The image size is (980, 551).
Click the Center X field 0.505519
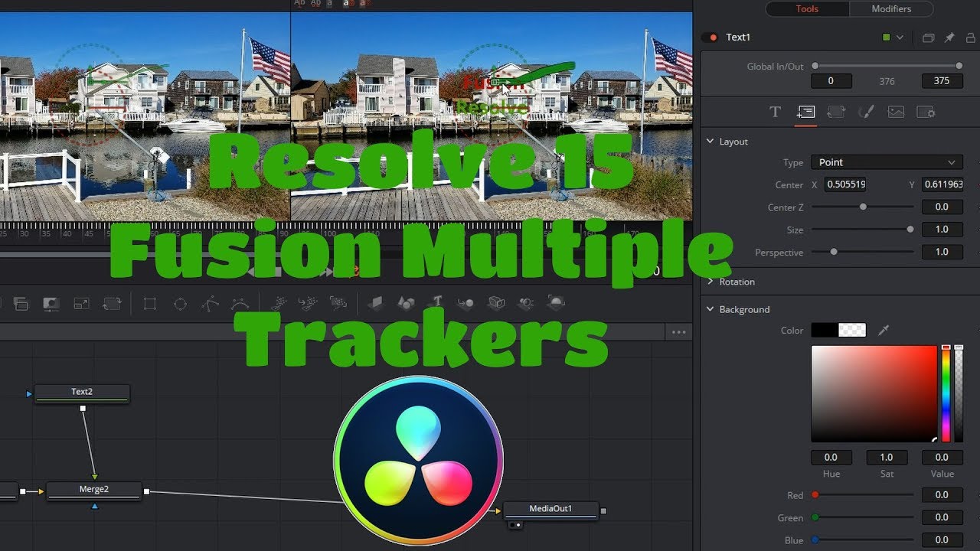pos(845,184)
